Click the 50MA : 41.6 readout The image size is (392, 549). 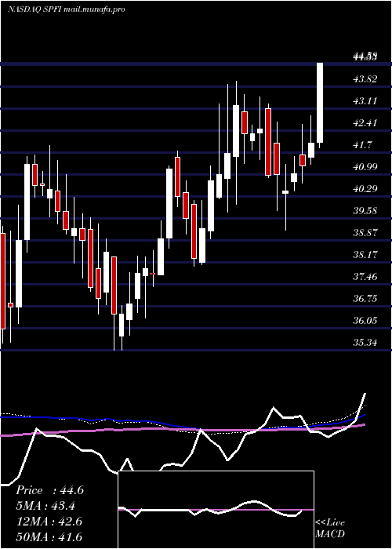pyautogui.click(x=49, y=537)
